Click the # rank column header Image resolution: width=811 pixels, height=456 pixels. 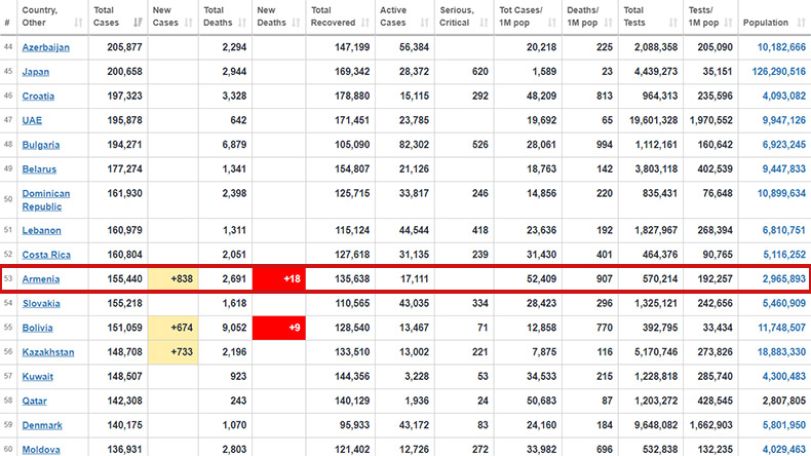click(7, 22)
